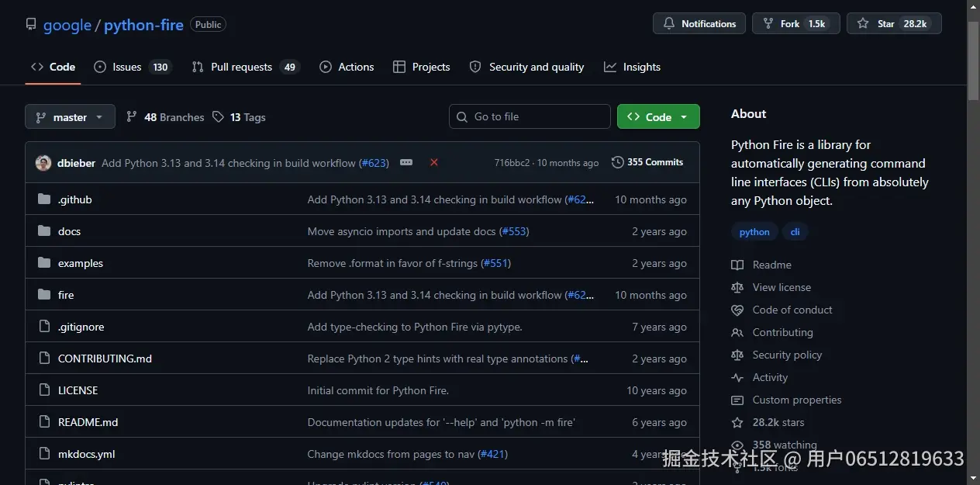Click the examples folder icon
980x485 pixels.
[44, 263]
